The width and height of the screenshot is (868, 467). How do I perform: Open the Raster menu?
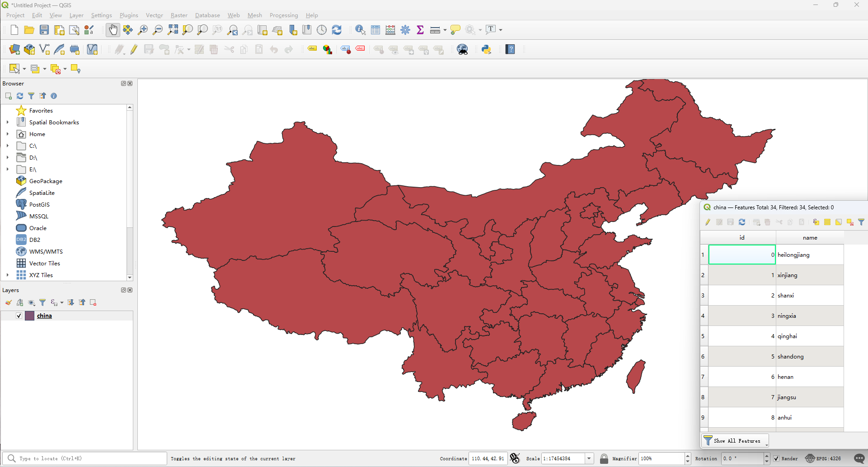[179, 15]
